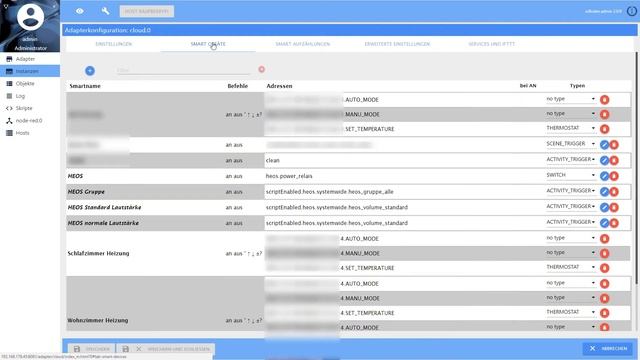Viewport: 640px width, 360px height.
Task: Click the 'Smartname' column header
Action: click(85, 86)
